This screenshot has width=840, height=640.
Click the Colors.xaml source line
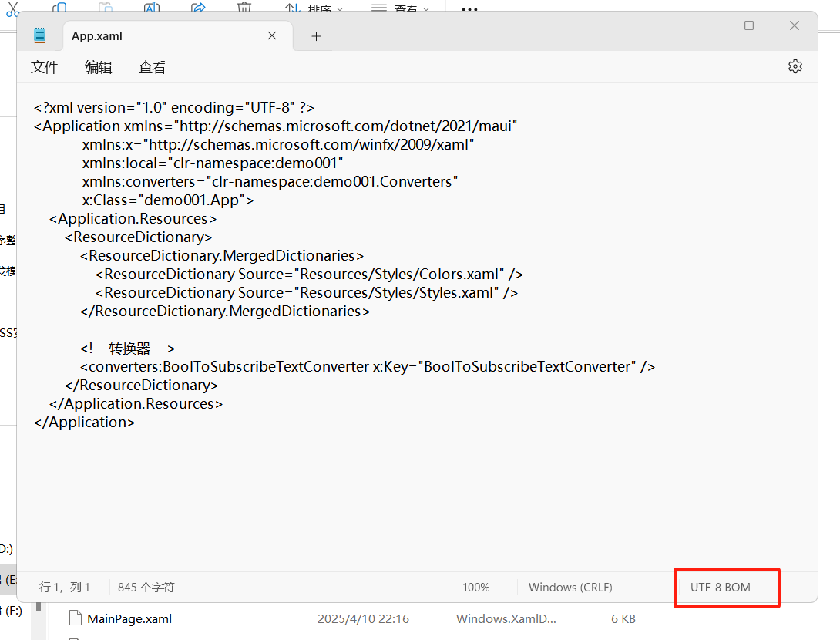click(x=309, y=274)
